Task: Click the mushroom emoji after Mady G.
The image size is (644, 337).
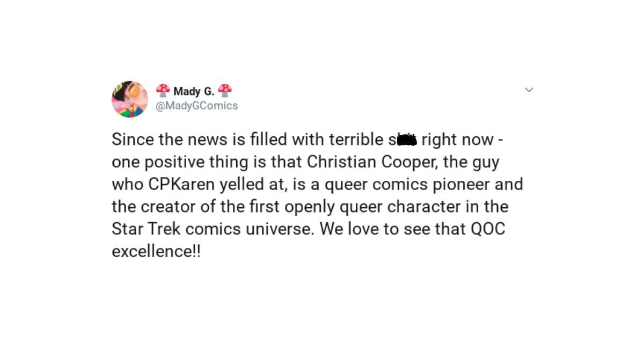Action: 225,91
